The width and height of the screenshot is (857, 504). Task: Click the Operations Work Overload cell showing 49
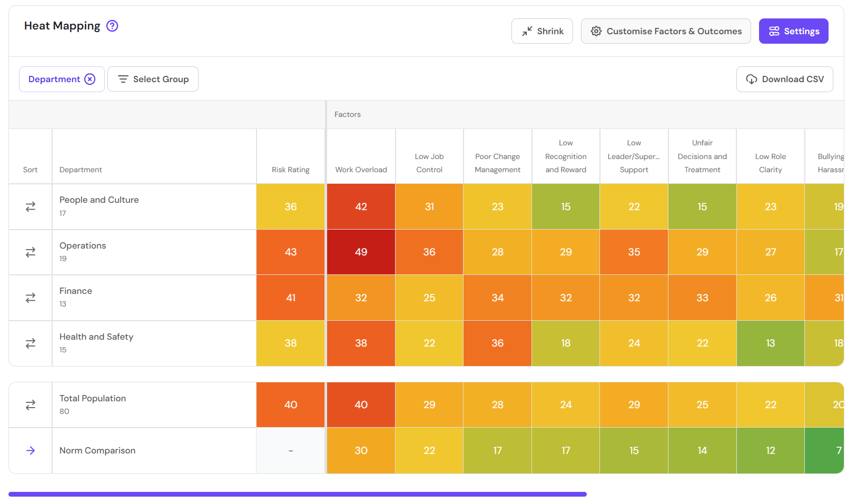[361, 252]
